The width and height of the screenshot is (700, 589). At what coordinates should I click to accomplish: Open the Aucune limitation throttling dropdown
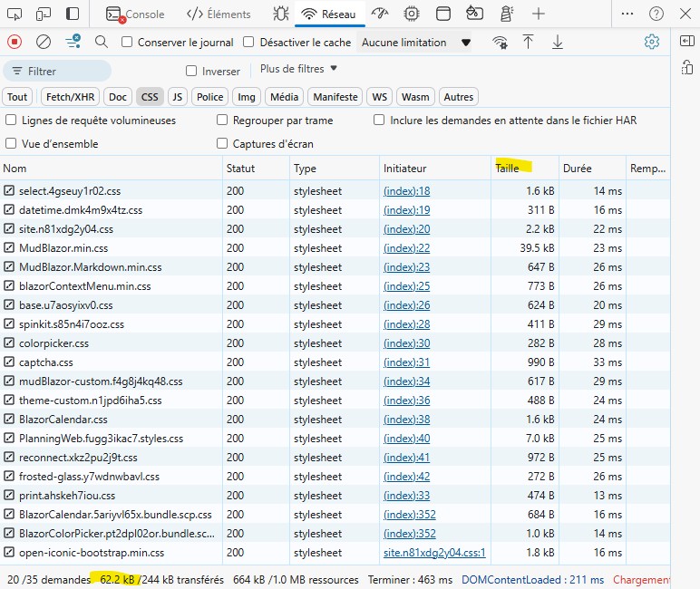(x=414, y=43)
